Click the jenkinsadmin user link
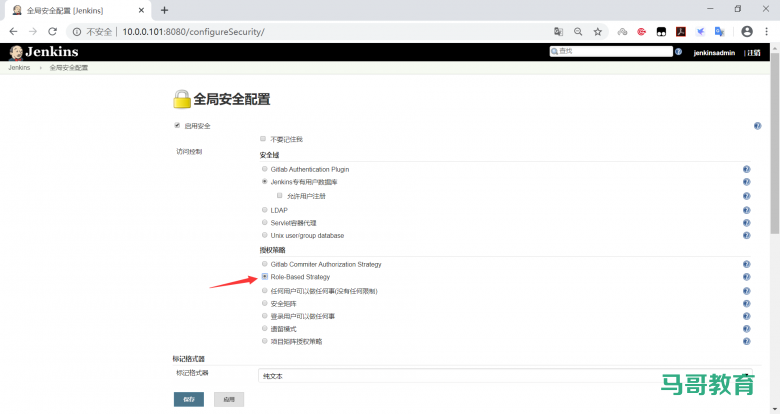Screen dimensions: 780x414 [714, 53]
